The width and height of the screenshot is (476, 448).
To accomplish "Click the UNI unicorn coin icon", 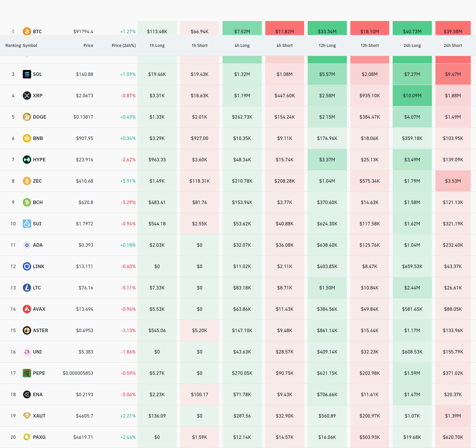I will [27, 352].
